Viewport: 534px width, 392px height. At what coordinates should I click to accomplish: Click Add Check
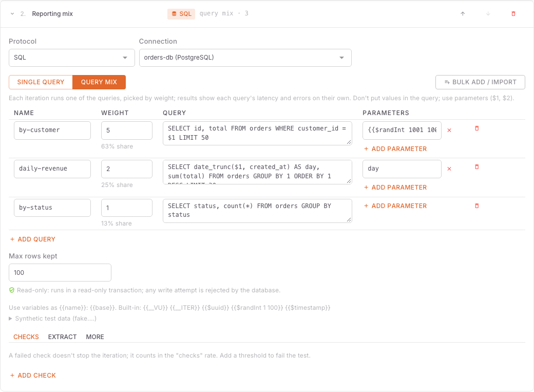[33, 375]
